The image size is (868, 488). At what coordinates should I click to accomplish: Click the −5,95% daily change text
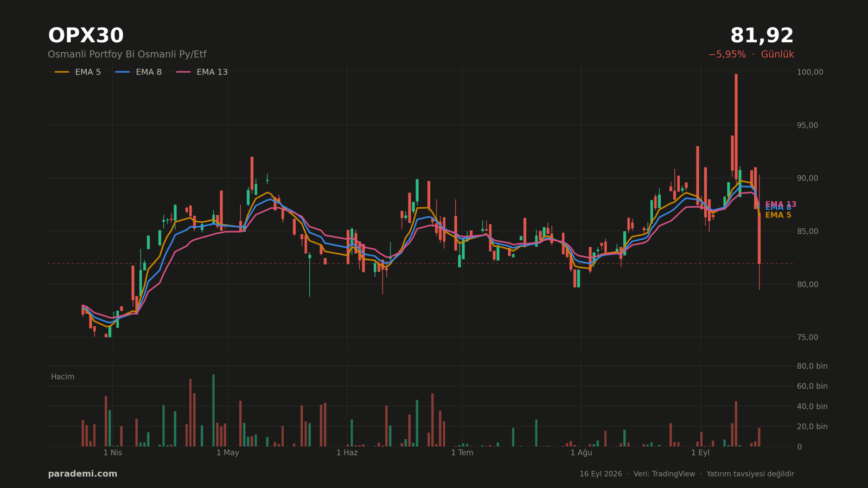pos(727,54)
